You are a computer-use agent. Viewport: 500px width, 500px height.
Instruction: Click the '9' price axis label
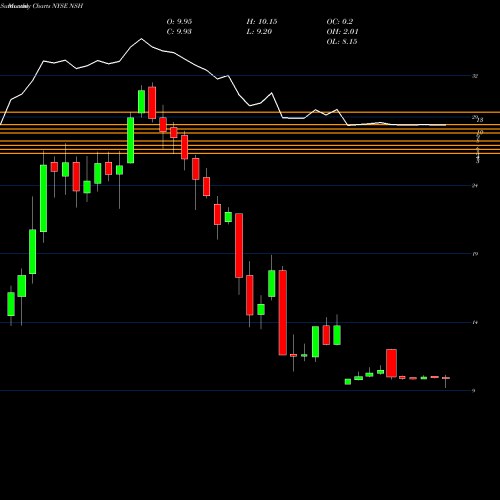474,391
